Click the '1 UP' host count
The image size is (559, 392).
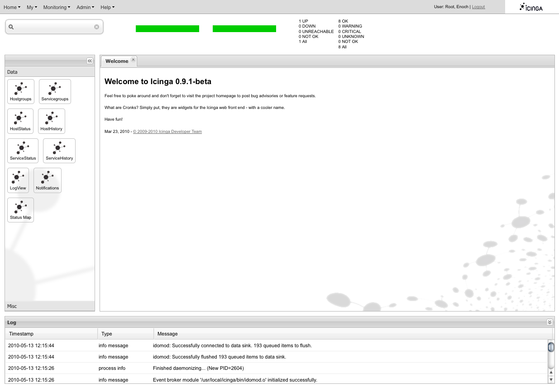coord(303,21)
